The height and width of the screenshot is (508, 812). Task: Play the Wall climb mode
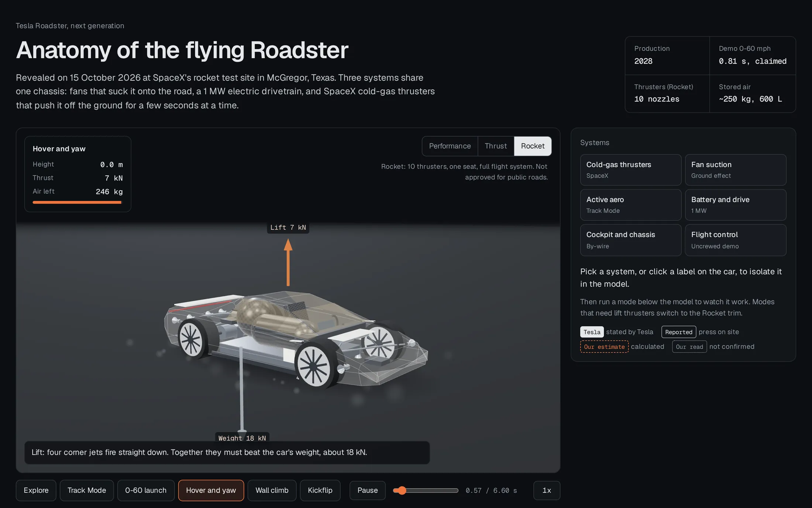click(x=272, y=490)
